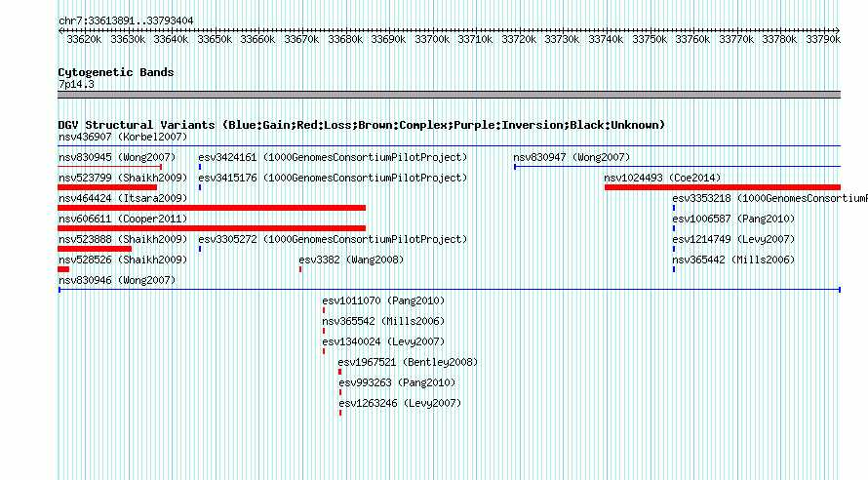Click the red loss bar under nsv1024493
868x480 pixels.
click(723, 187)
